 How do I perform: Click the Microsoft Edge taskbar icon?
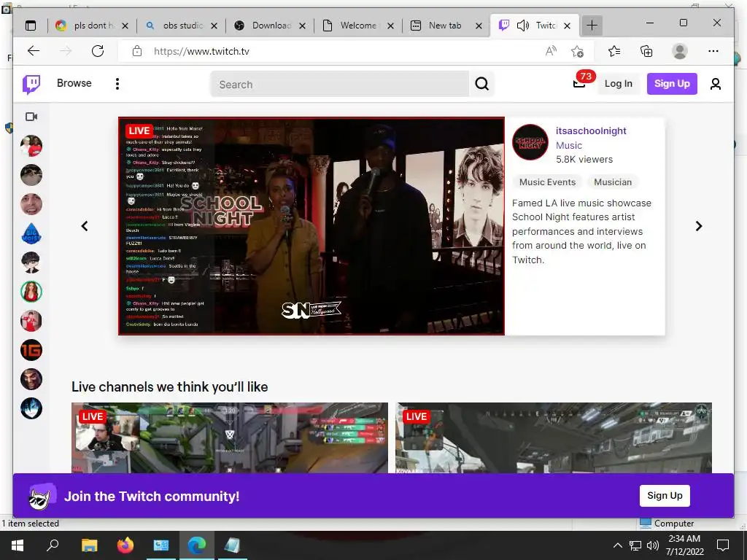click(197, 545)
